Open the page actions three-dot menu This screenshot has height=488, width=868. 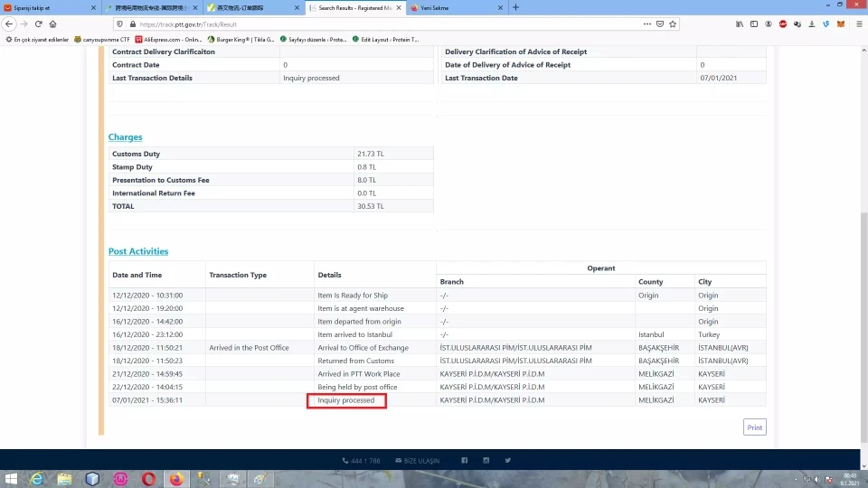tap(646, 23)
